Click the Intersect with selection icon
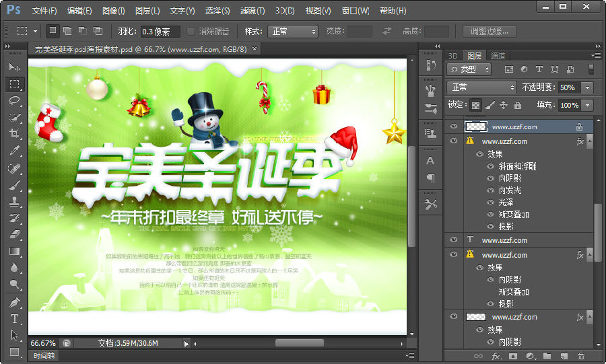Viewport: 606px width, 364px height. 98,31
